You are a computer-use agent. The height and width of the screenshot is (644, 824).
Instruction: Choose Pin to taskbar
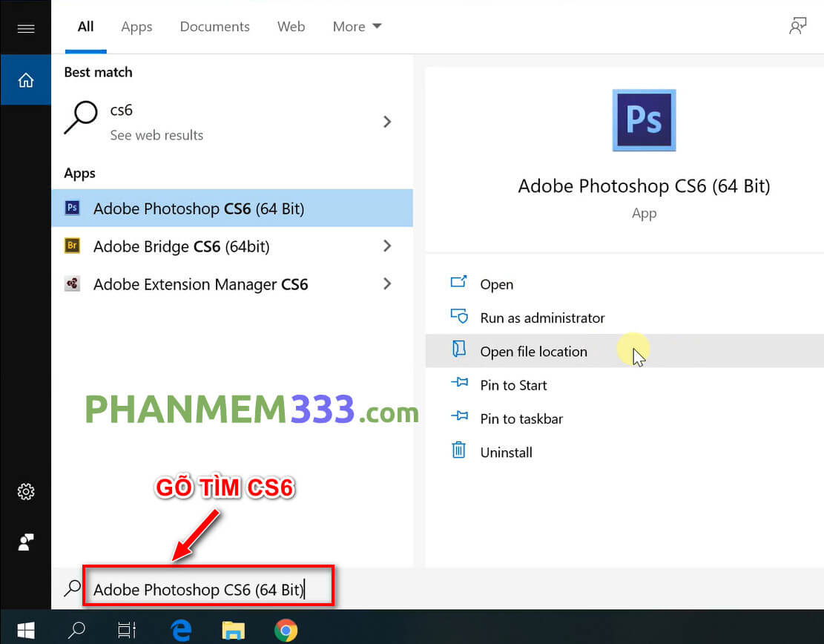(x=521, y=419)
